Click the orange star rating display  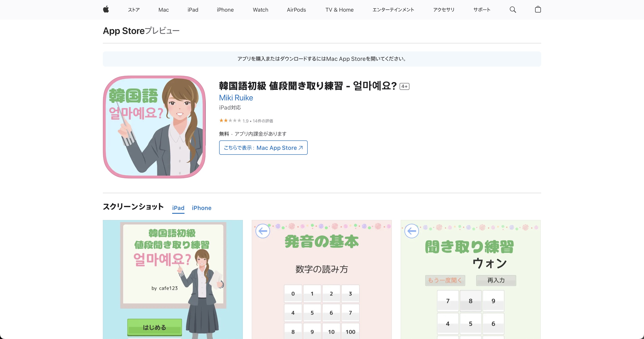tap(230, 121)
